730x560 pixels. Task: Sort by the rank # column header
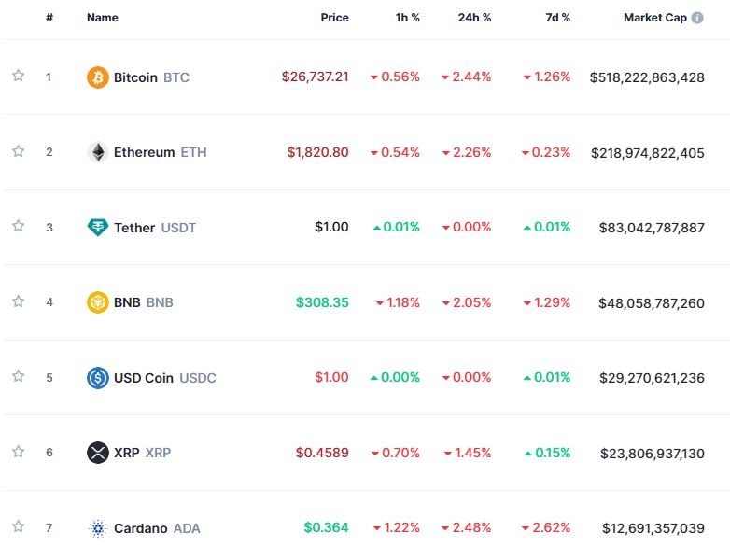tap(49, 18)
